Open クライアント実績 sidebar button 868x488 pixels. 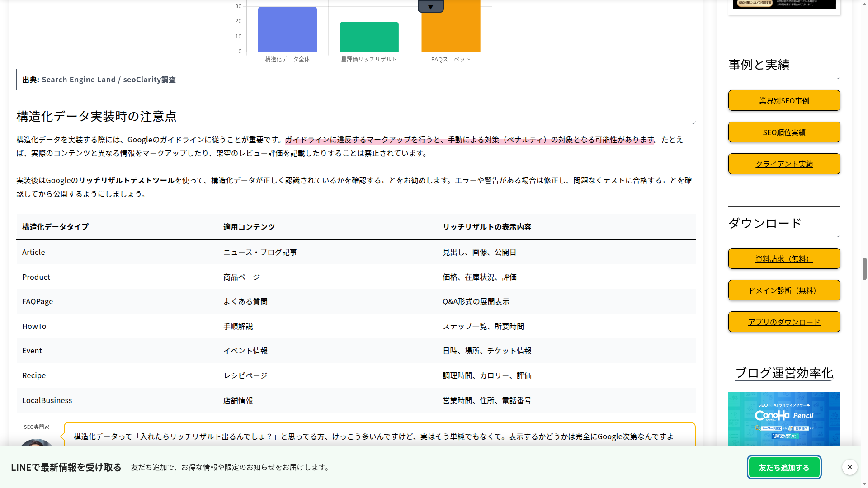coord(784,164)
